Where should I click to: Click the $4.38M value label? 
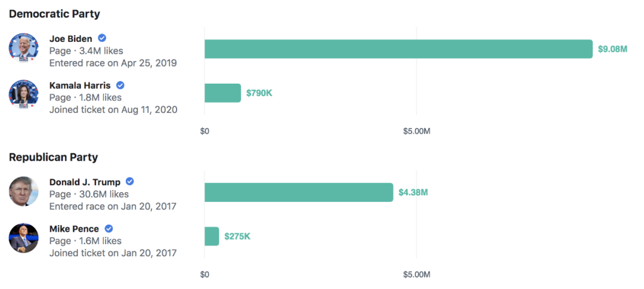click(413, 192)
